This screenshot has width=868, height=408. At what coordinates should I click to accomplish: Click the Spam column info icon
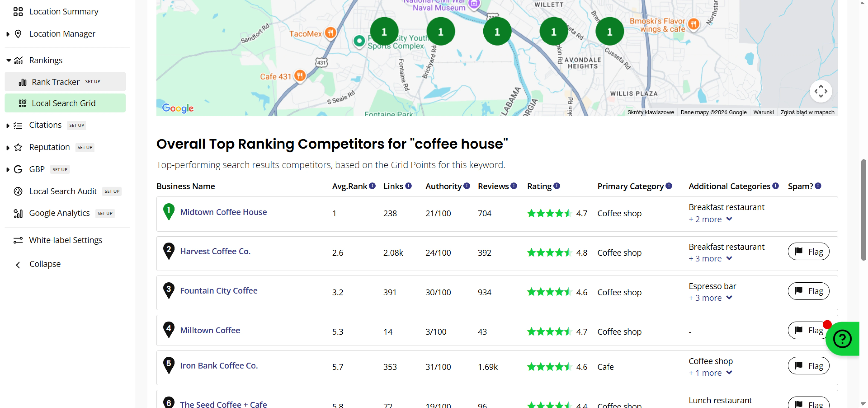tap(819, 186)
